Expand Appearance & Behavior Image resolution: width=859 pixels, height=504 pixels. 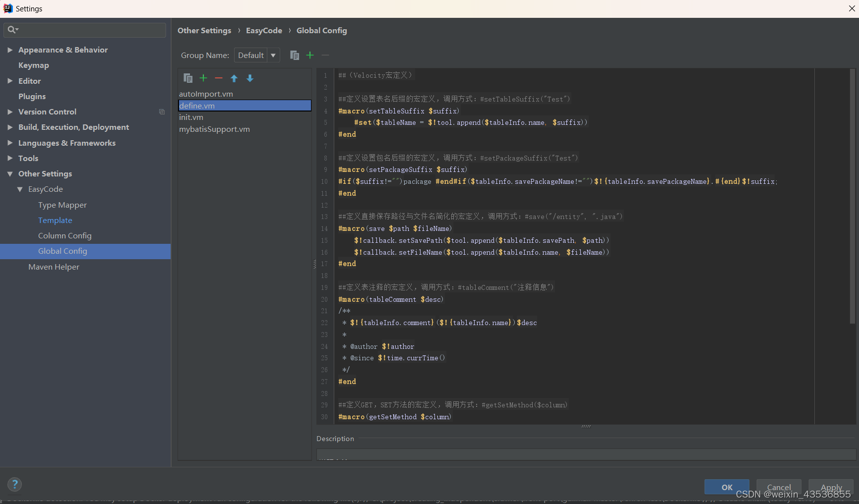(10, 50)
